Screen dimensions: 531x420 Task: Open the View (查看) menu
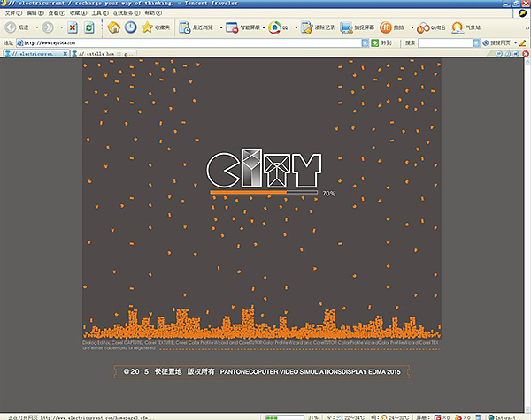tap(57, 13)
